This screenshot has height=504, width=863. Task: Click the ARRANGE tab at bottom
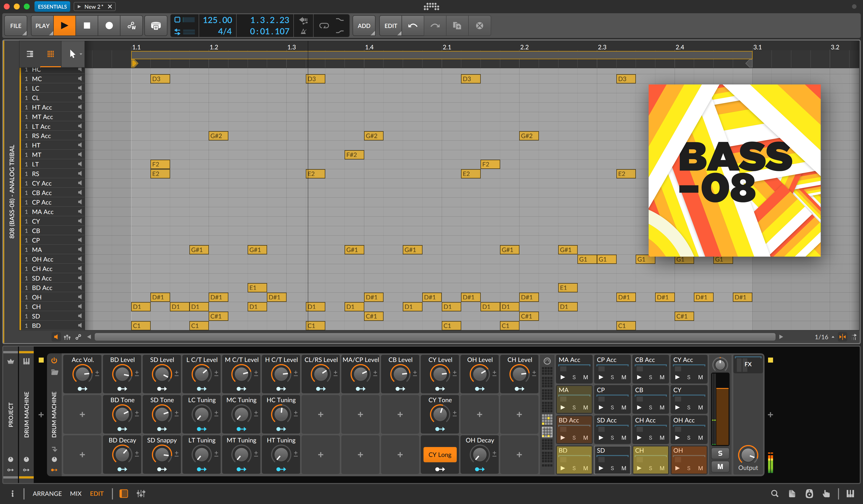pyautogui.click(x=47, y=493)
